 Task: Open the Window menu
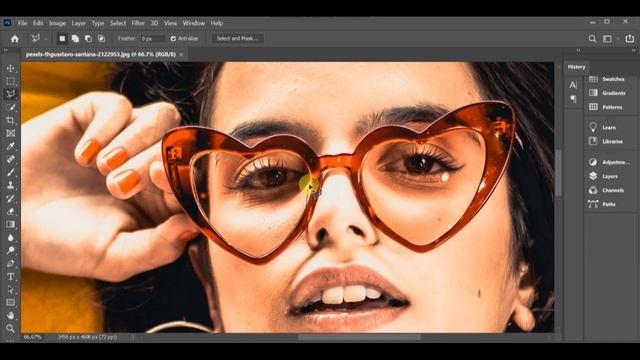point(193,23)
